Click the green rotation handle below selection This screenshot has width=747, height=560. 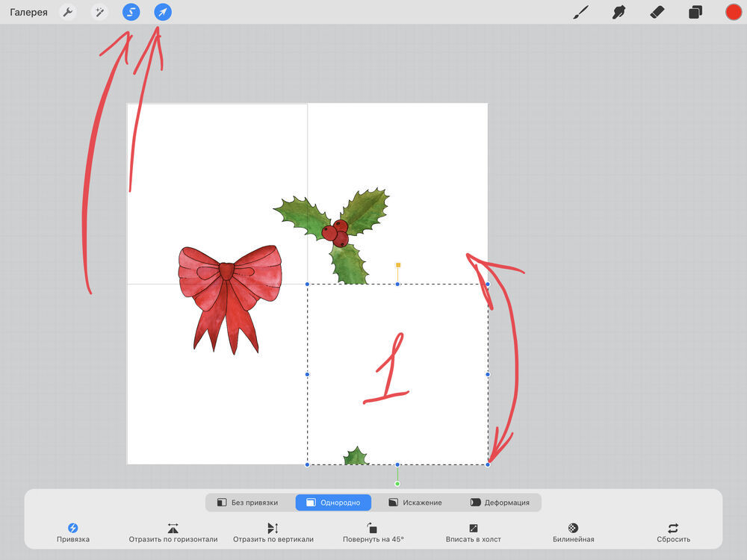[397, 484]
